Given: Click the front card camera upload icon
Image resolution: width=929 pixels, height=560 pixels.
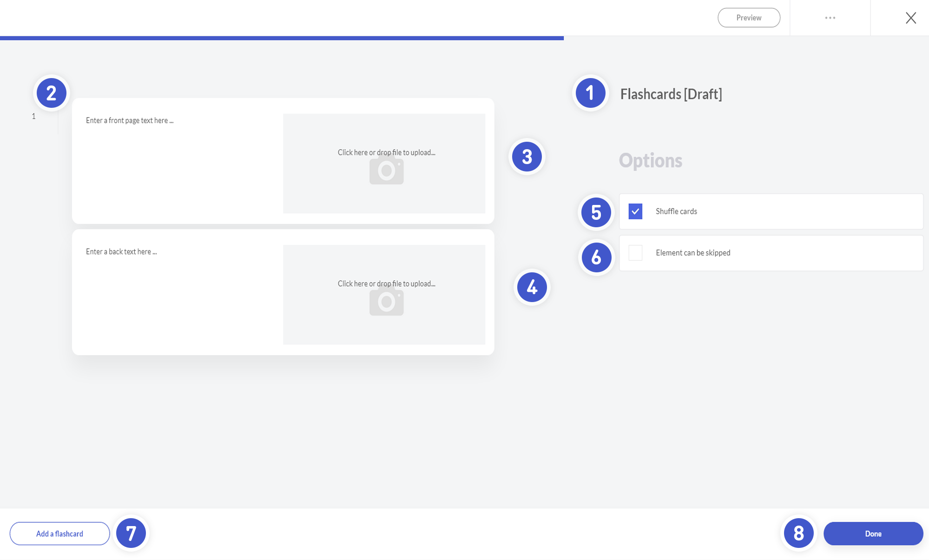Looking at the screenshot, I should (386, 170).
